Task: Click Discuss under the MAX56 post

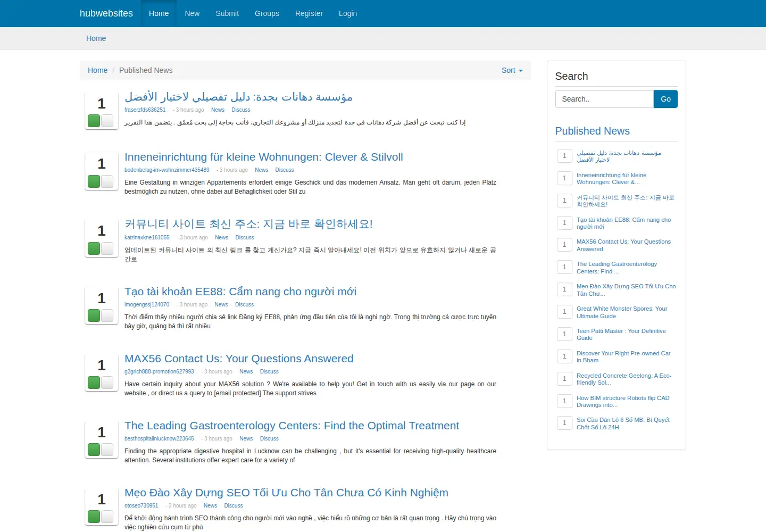Action: pos(269,372)
